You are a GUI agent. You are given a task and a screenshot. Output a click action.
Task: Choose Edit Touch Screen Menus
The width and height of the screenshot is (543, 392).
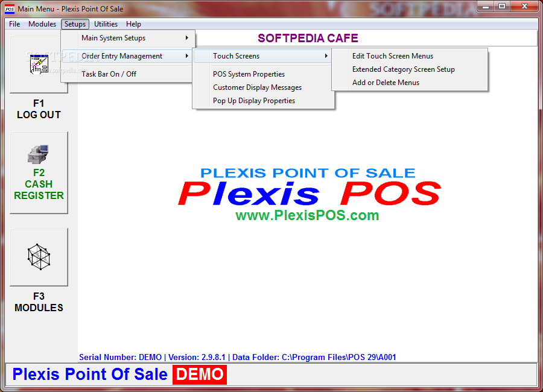(x=410, y=55)
